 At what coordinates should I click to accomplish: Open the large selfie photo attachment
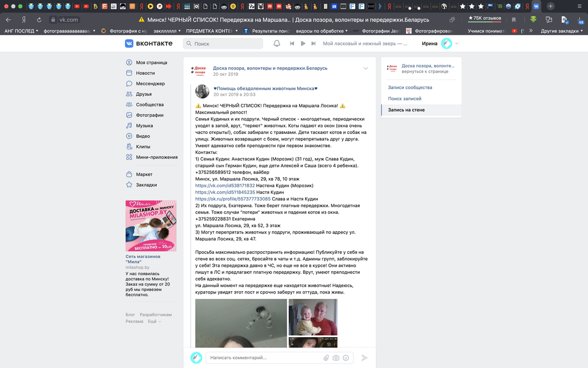click(241, 323)
